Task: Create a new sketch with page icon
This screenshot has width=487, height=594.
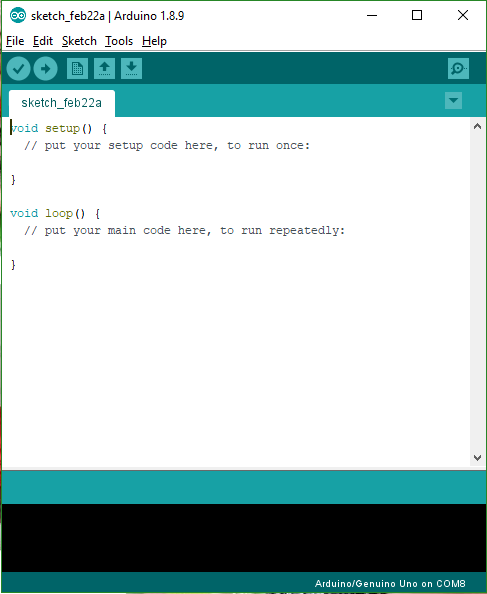Action: click(77, 69)
